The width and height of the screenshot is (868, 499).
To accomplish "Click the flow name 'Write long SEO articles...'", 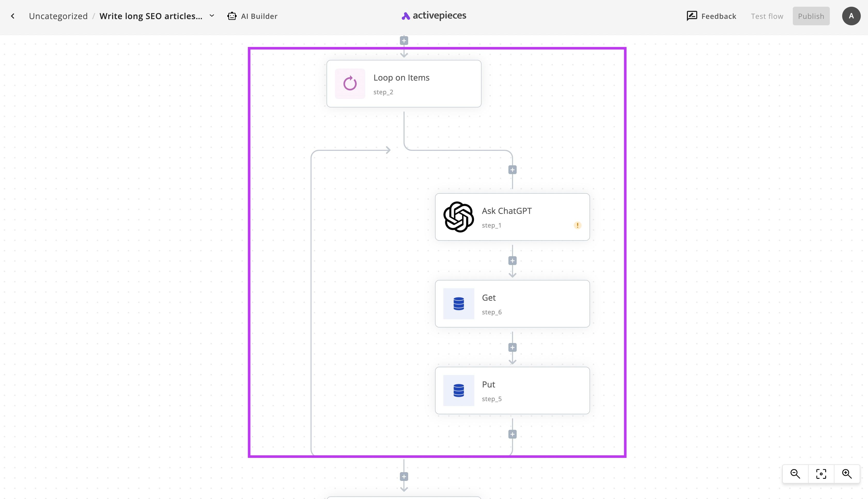I will click(151, 16).
